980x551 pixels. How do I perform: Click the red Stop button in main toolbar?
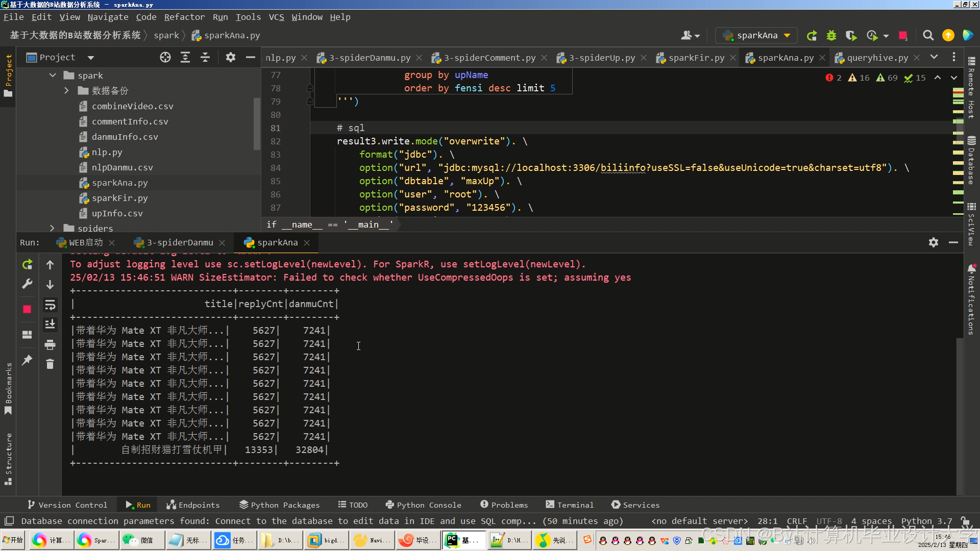(x=903, y=35)
